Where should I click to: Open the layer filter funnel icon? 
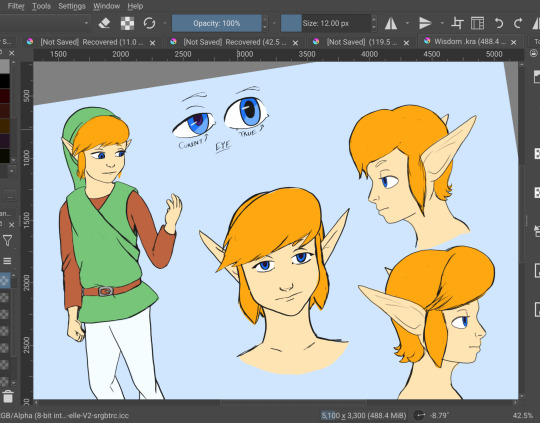click(x=7, y=240)
